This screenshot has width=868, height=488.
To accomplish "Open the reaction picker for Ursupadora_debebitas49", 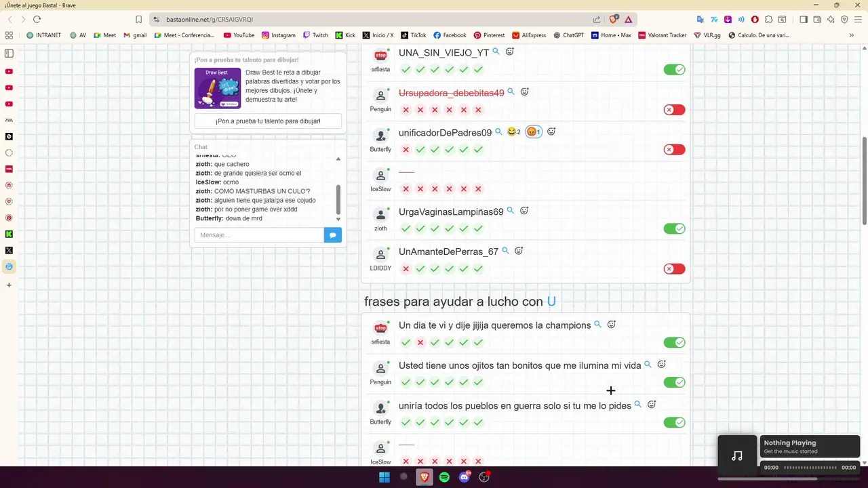I will pos(525,91).
